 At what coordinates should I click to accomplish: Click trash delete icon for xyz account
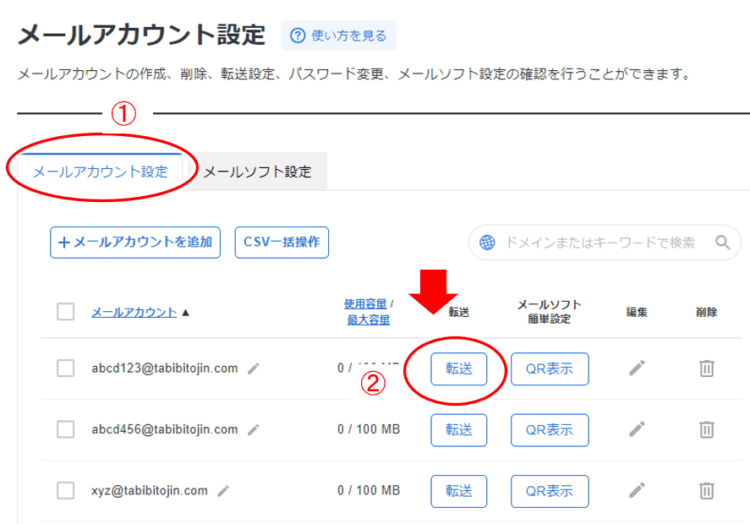point(706,491)
